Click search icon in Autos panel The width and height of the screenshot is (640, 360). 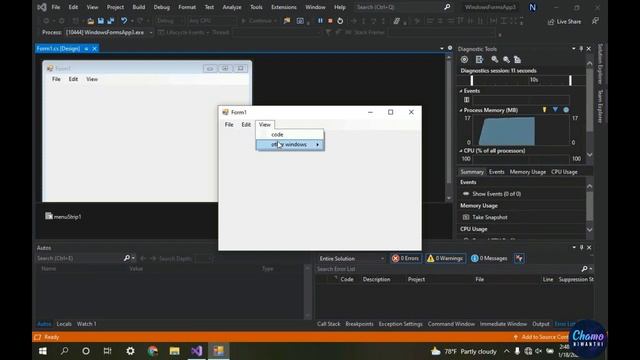127,258
